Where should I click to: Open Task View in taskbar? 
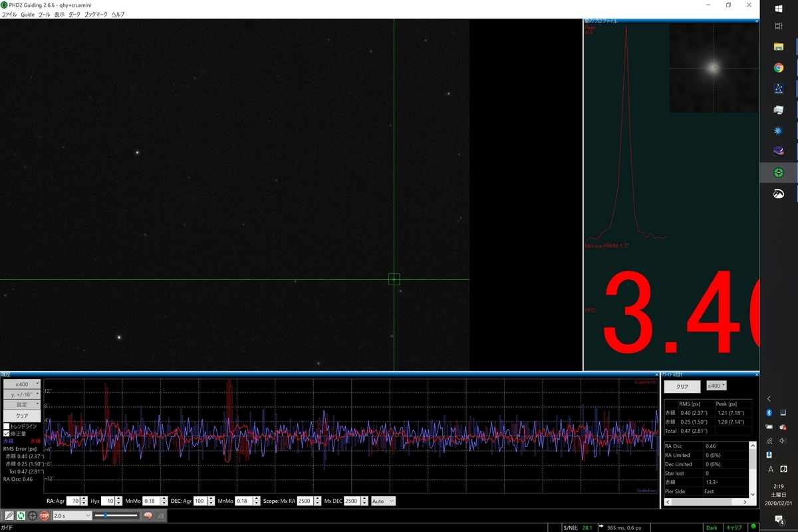click(779, 26)
